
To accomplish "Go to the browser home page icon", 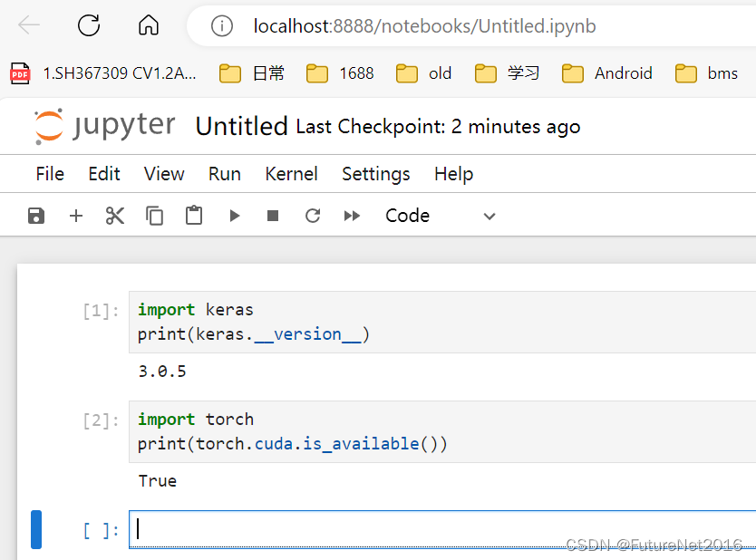I will (148, 26).
